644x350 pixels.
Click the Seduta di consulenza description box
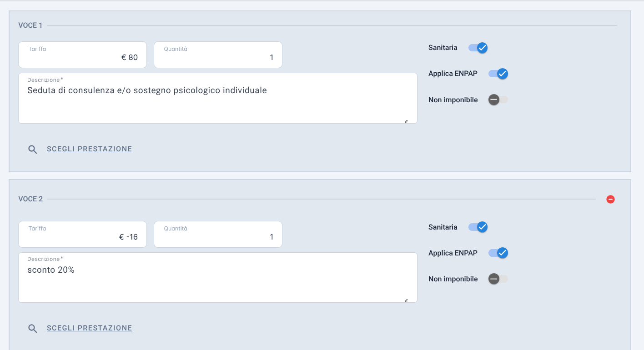point(218,98)
